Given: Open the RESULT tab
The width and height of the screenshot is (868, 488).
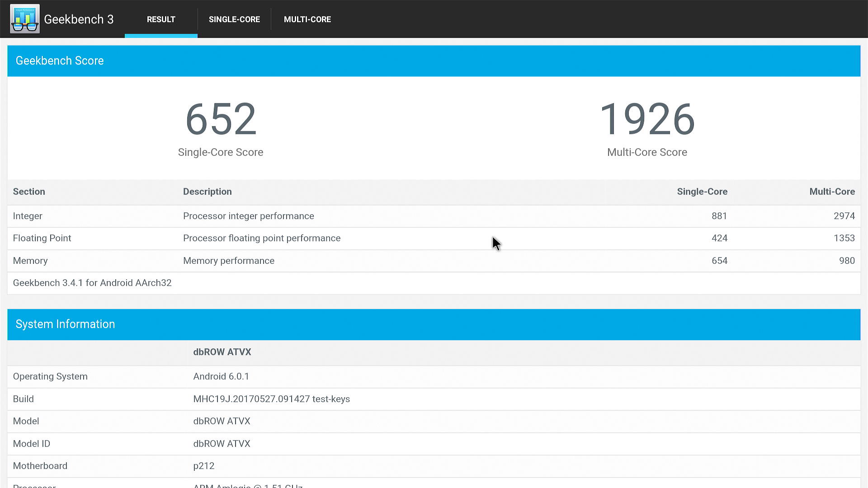Looking at the screenshot, I should coord(161,19).
